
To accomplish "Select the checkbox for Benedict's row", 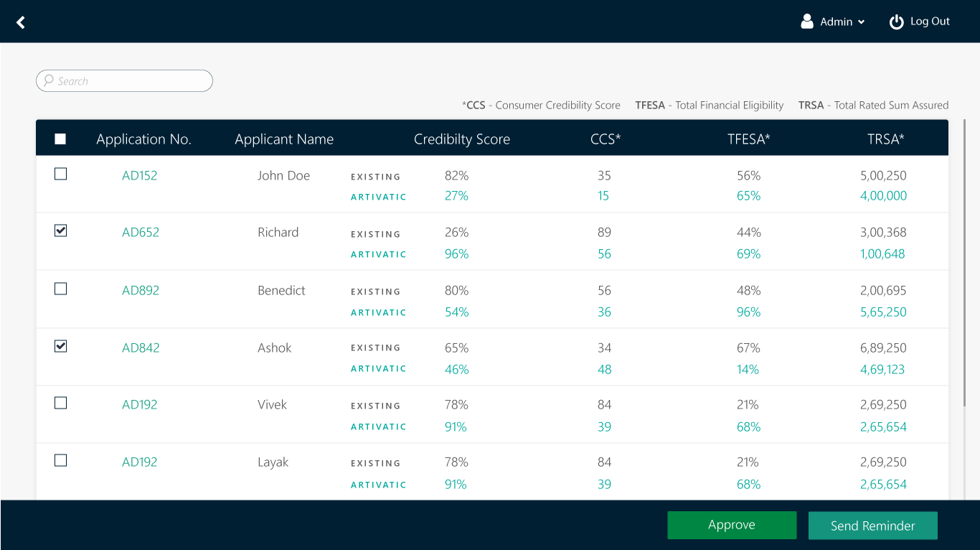I will (61, 289).
